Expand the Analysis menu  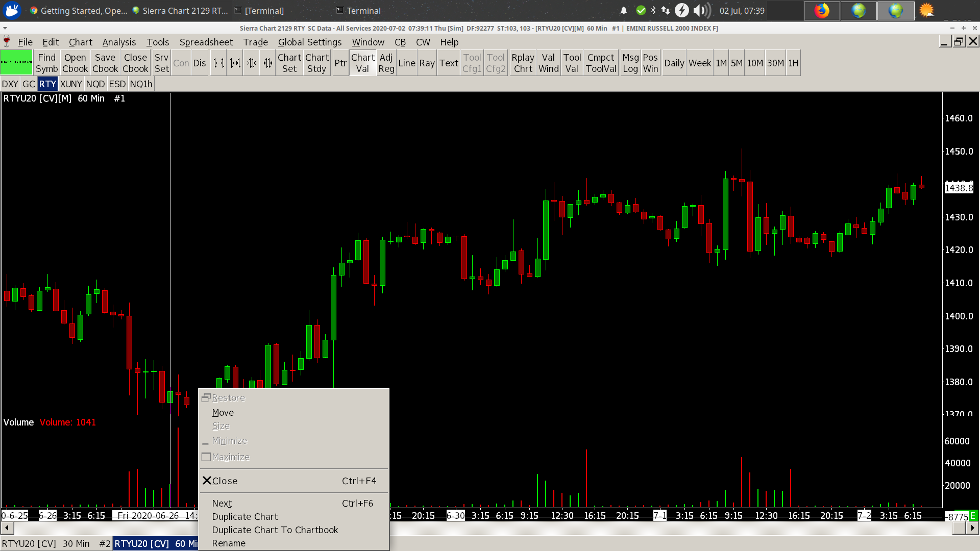[x=119, y=42]
